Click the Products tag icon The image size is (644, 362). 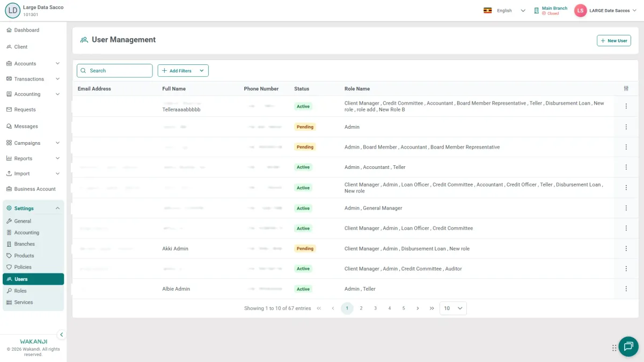(x=9, y=255)
